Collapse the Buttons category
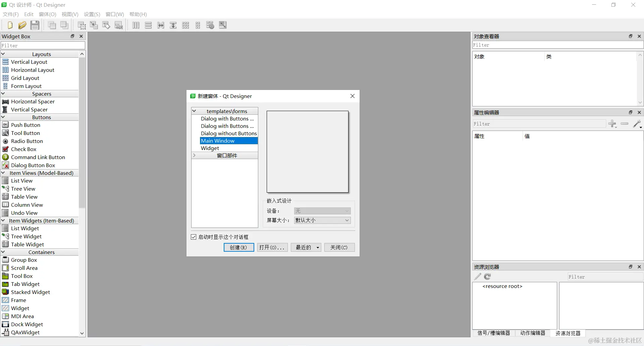Screen dimensions: 644x346 tap(3, 117)
